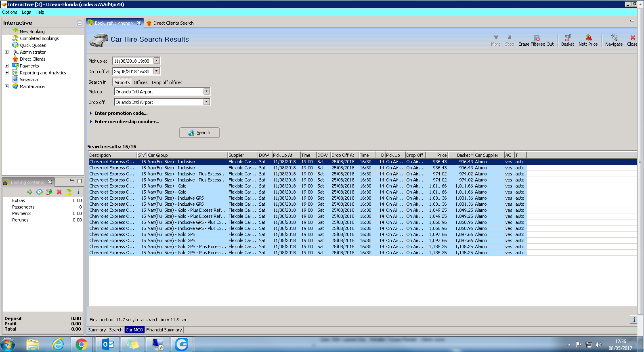Click the Pick up at date field

[x=132, y=61]
